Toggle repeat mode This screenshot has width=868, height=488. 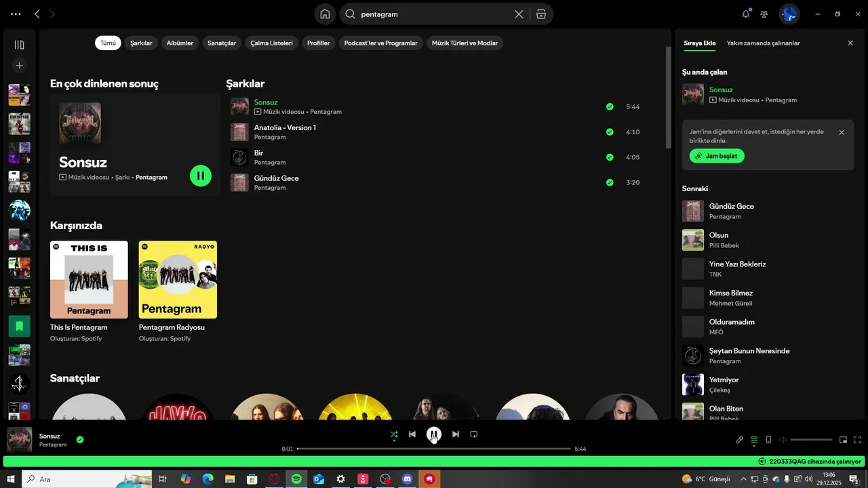click(474, 434)
